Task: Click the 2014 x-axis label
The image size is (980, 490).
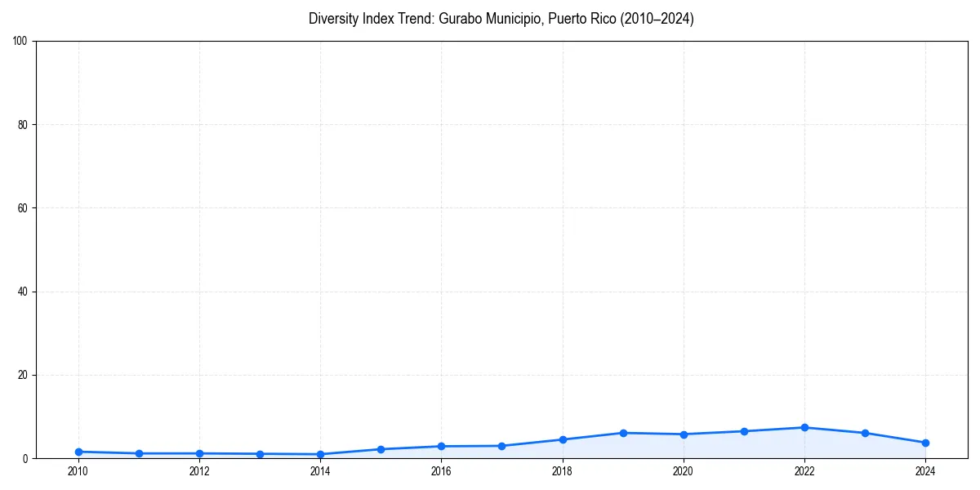Action: (319, 471)
